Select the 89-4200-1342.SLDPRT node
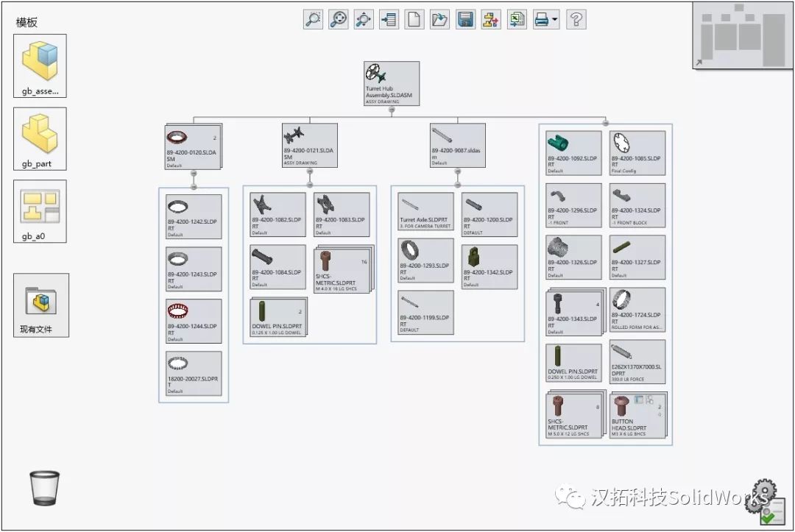Viewport: 795px width, 532px height. [x=490, y=267]
